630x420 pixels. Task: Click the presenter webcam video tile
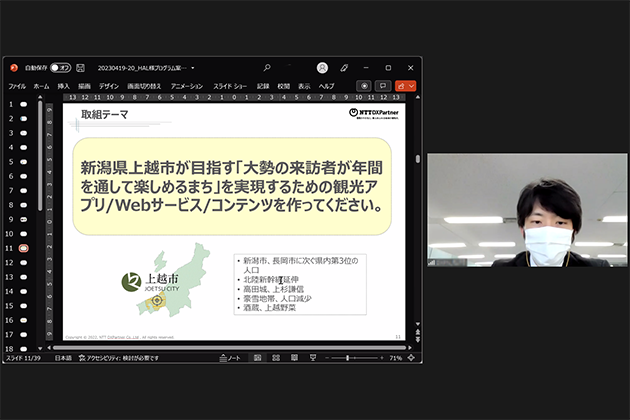coord(527,210)
